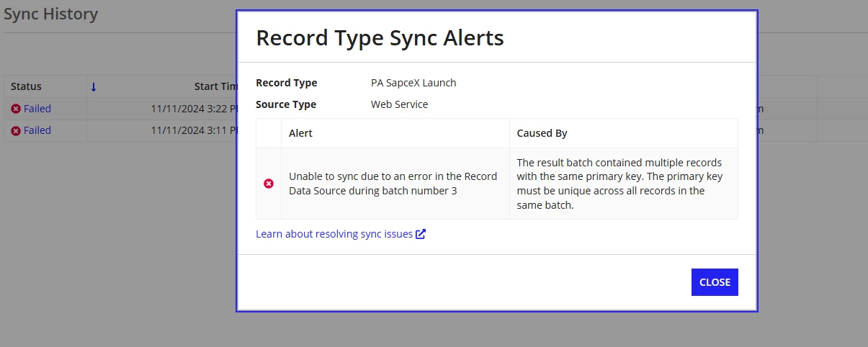The width and height of the screenshot is (868, 347).
Task: Click the 11/11/2024 3:22 start time cell
Action: pyautogui.click(x=193, y=109)
